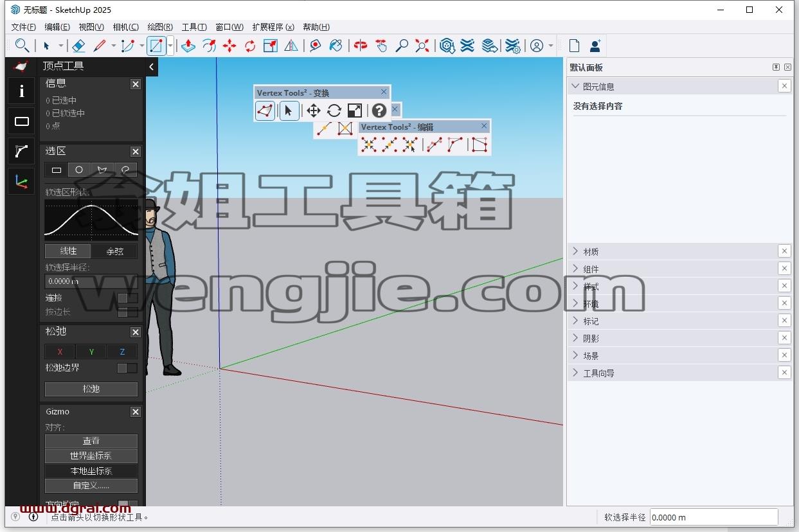The height and width of the screenshot is (532, 799).
Task: Collapse the 图元信息 panel
Action: point(575,86)
